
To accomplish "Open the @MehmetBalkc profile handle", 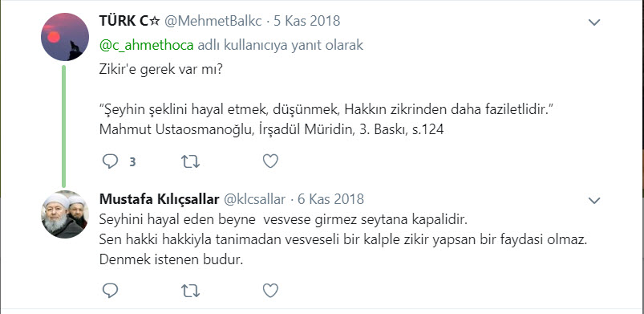I will tap(213, 21).
